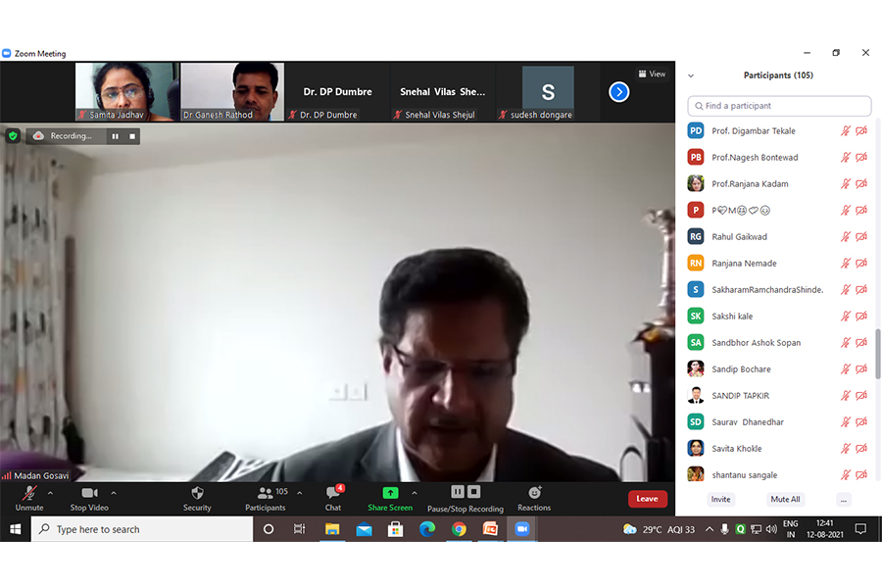Invite someone to the meeting
The height and width of the screenshot is (588, 882).
pyautogui.click(x=720, y=500)
